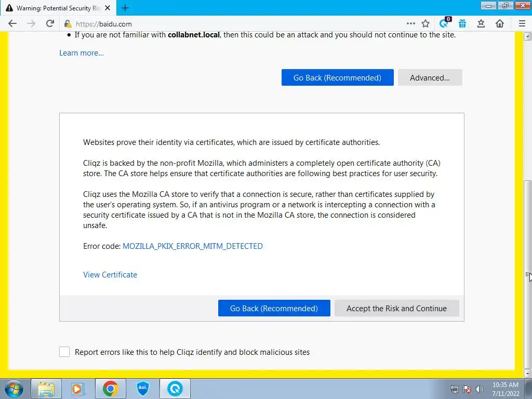Open the Cliqz anti-tracking control center icon

445,23
